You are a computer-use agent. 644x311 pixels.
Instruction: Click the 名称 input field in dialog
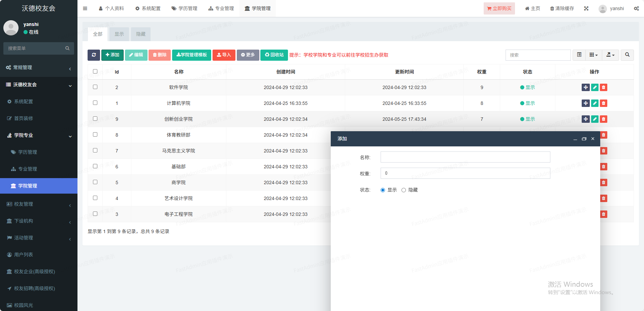465,157
